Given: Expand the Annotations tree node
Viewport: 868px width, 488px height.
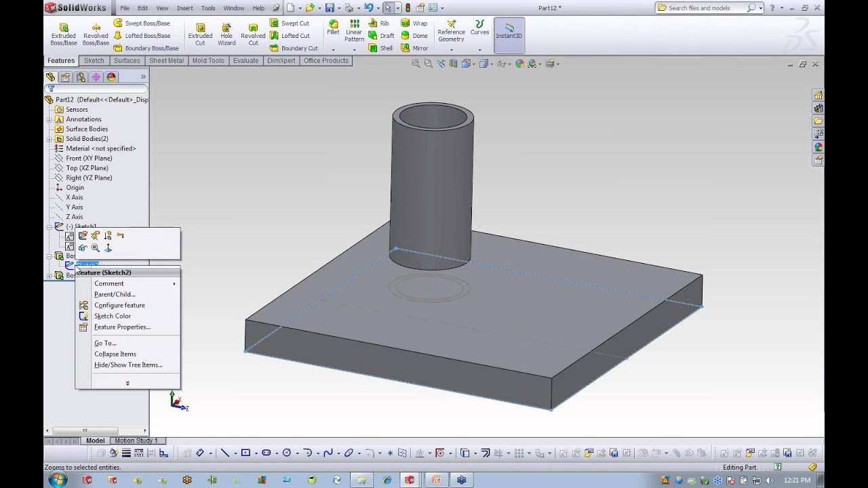Looking at the screenshot, I should coord(49,119).
